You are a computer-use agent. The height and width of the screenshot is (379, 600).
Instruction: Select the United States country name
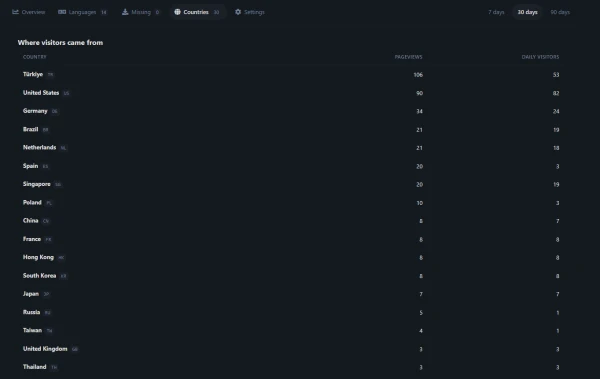pyautogui.click(x=41, y=93)
